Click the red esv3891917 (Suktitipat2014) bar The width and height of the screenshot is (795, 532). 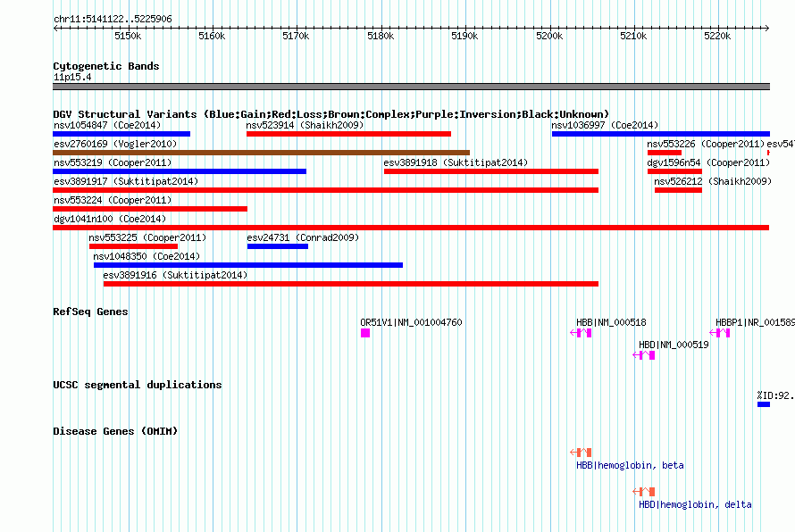point(325,190)
